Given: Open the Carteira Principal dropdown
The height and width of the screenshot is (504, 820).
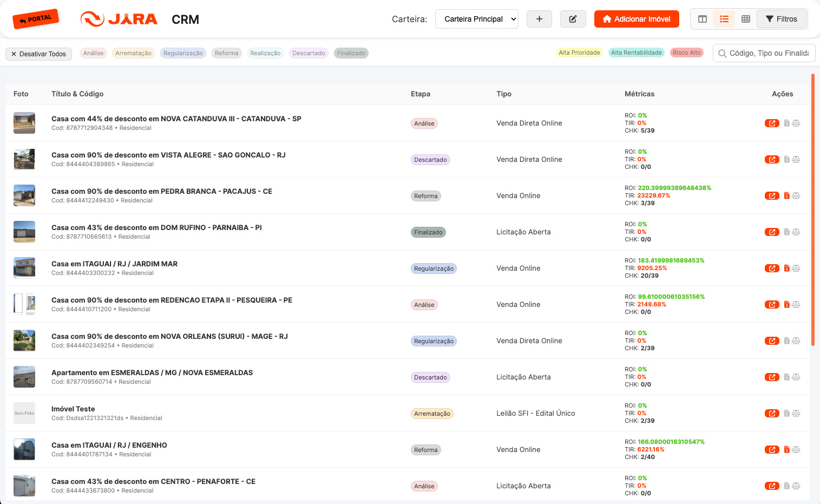Looking at the screenshot, I should (x=477, y=19).
